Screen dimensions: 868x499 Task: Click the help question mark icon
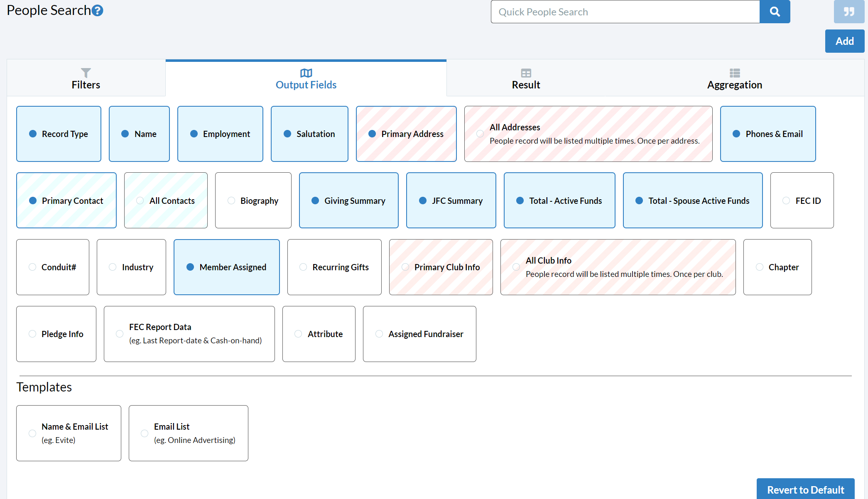[98, 10]
